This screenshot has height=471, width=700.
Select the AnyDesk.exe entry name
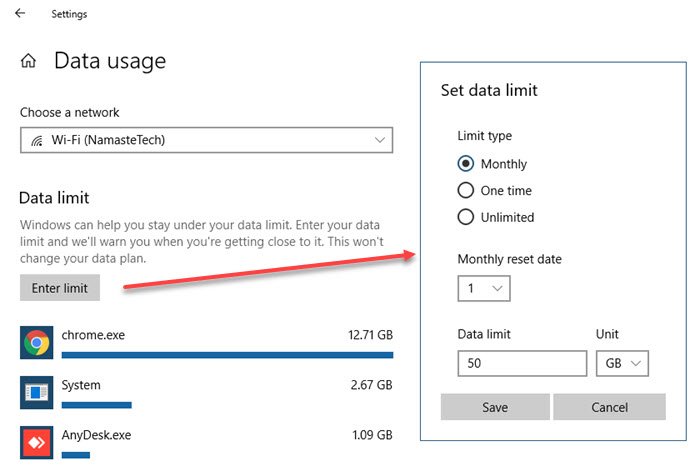[96, 436]
